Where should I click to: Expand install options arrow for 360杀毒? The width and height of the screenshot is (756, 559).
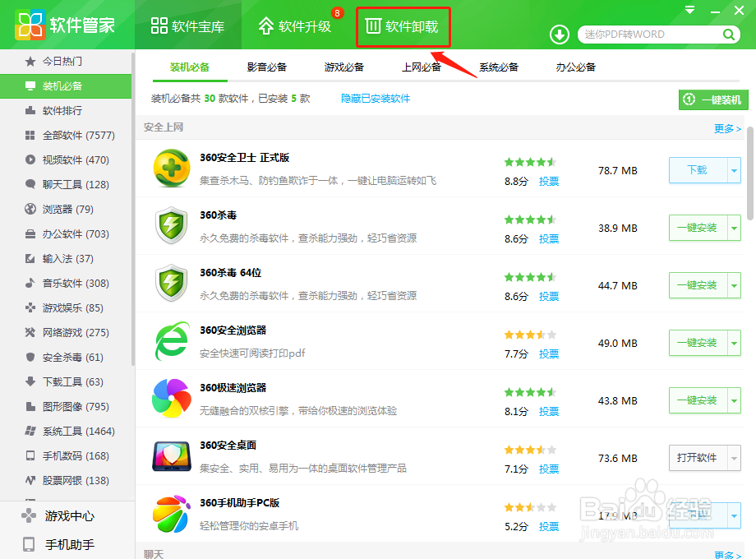735,228
